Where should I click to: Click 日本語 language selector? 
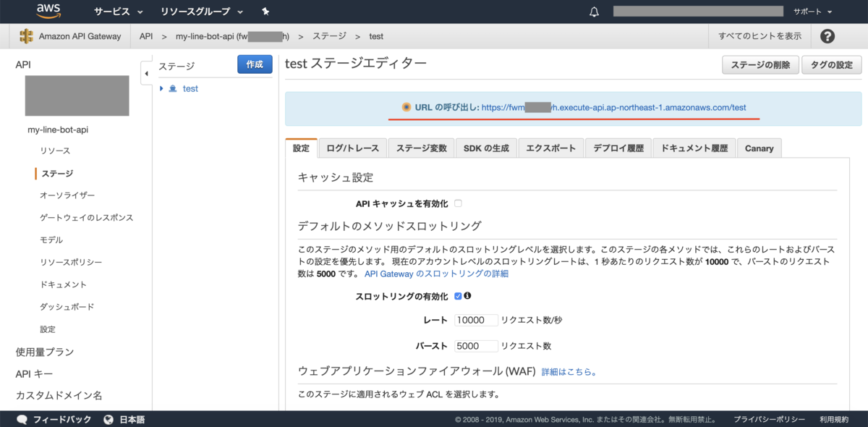(132, 419)
